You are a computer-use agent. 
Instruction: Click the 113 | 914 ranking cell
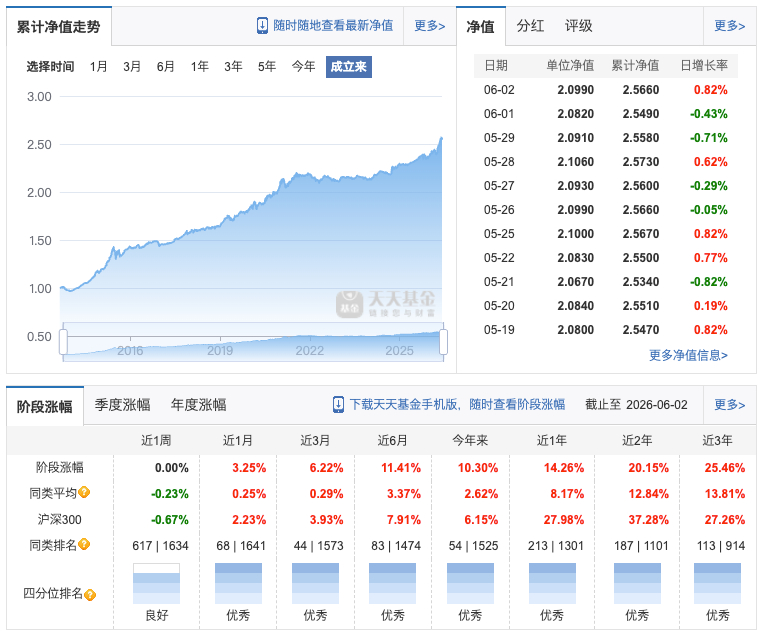point(721,546)
